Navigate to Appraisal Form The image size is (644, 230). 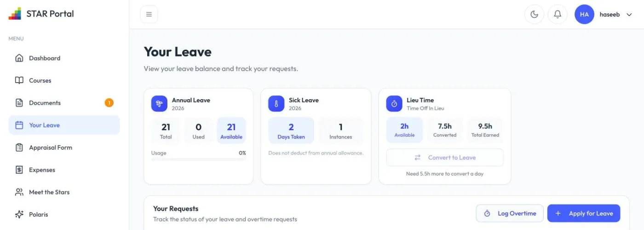point(64,147)
